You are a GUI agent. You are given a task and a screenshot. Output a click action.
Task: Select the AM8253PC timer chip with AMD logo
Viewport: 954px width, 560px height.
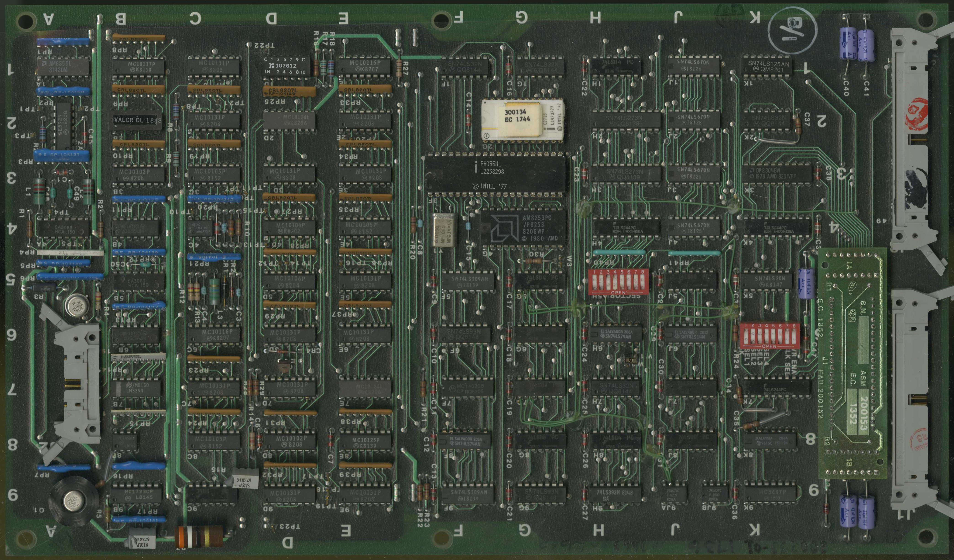click(x=523, y=228)
